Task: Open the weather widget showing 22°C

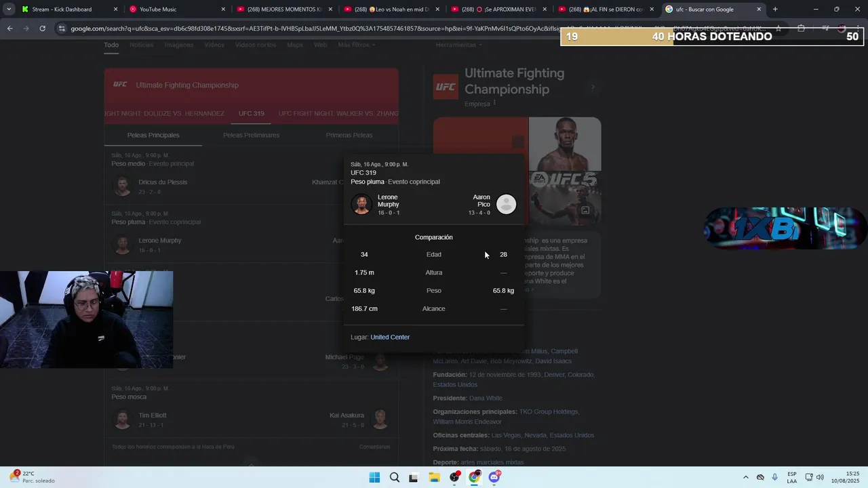Action: (33, 477)
